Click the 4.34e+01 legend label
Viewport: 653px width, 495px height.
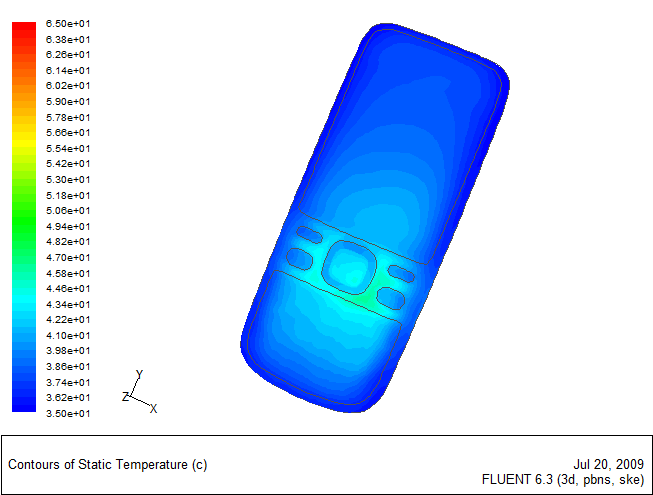click(x=68, y=304)
